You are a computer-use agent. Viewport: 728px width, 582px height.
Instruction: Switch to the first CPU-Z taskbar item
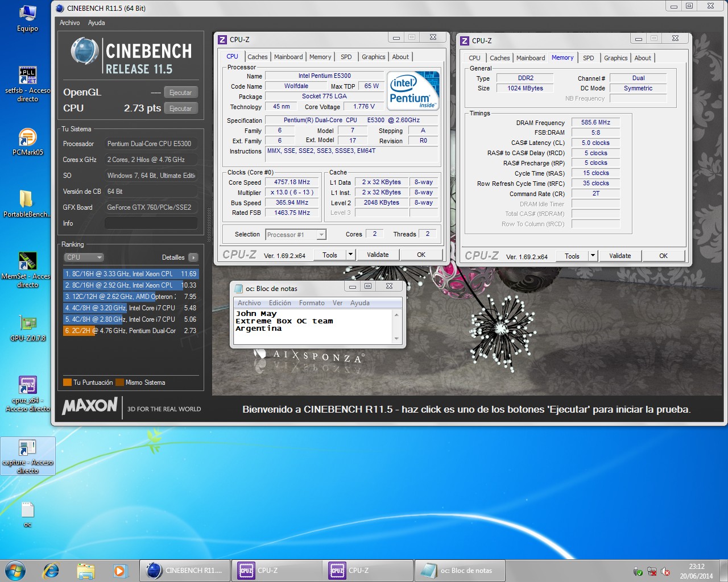coord(276,570)
